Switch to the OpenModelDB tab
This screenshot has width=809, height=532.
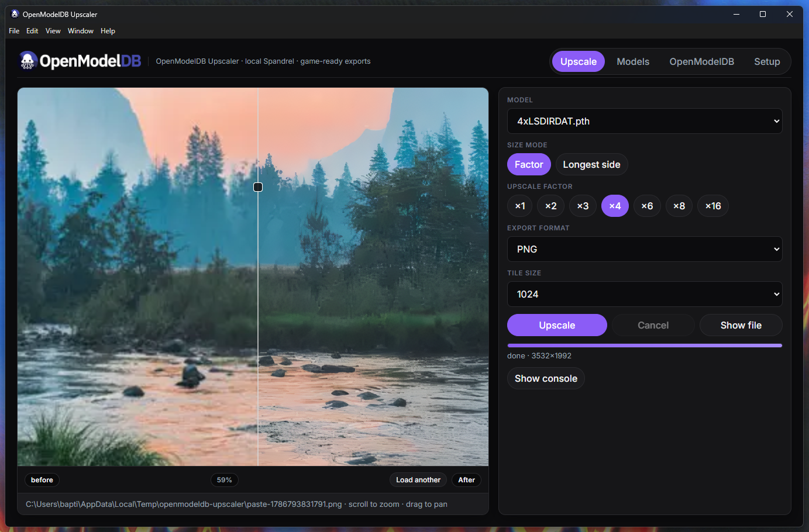pyautogui.click(x=701, y=61)
